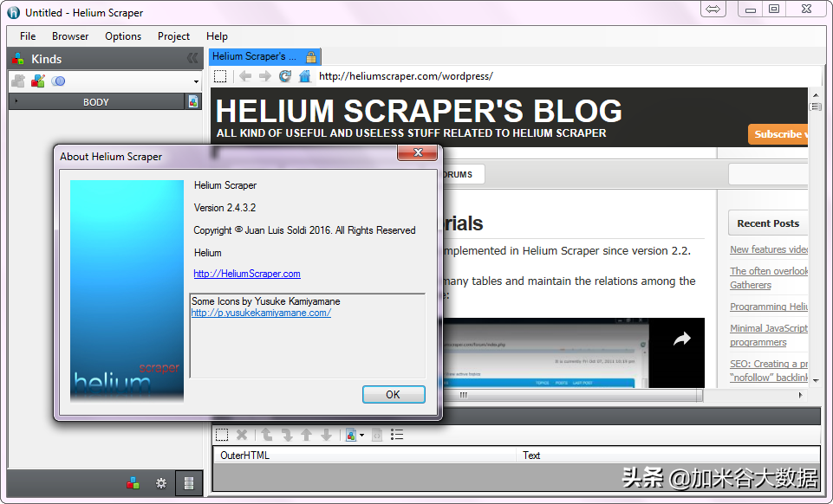Click the stacked list icon at bottom of Kinds panel

point(189,482)
